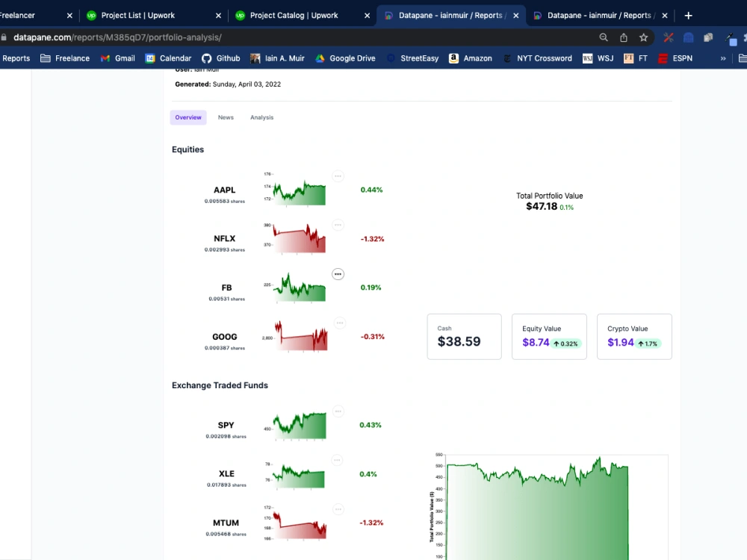Open the WSJ bookmark
Viewport: 747px width, 560px height.
[x=598, y=58]
